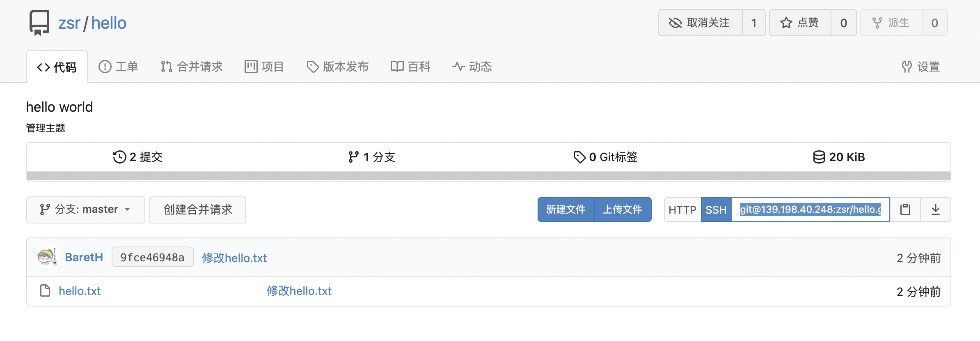Open the 工单 issues tab
The image size is (980, 341).
pos(118,67)
